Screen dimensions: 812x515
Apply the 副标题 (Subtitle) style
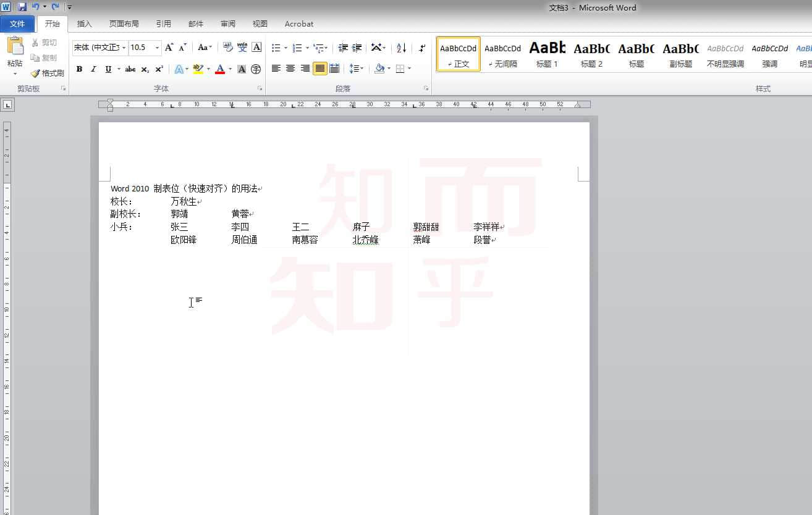(680, 54)
